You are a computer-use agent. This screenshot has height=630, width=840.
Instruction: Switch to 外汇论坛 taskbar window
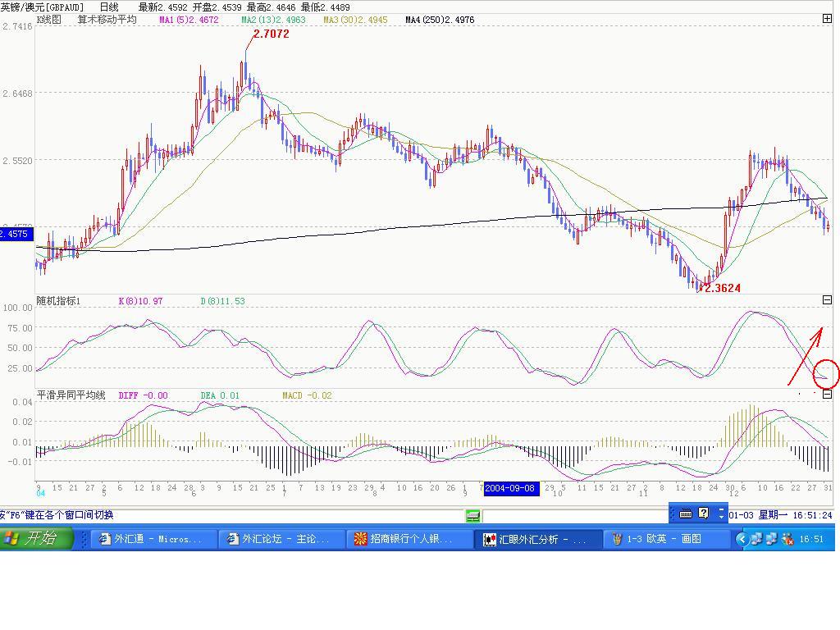tap(281, 539)
